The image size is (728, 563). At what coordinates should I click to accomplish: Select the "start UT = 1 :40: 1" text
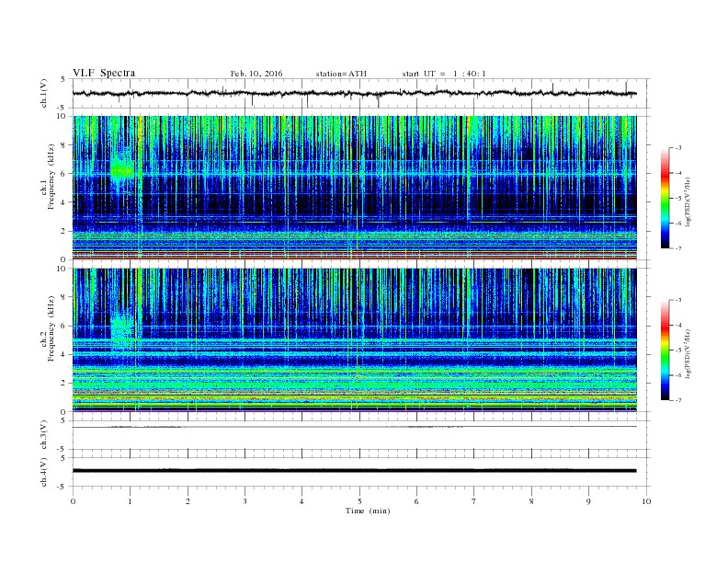pos(444,74)
